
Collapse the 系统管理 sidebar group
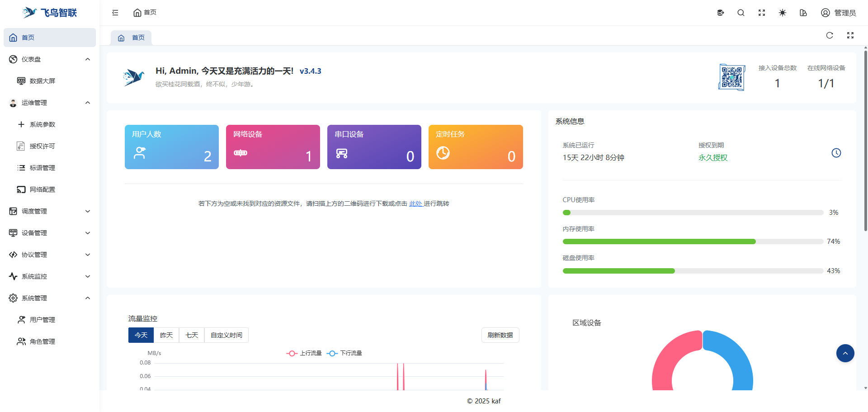50,298
